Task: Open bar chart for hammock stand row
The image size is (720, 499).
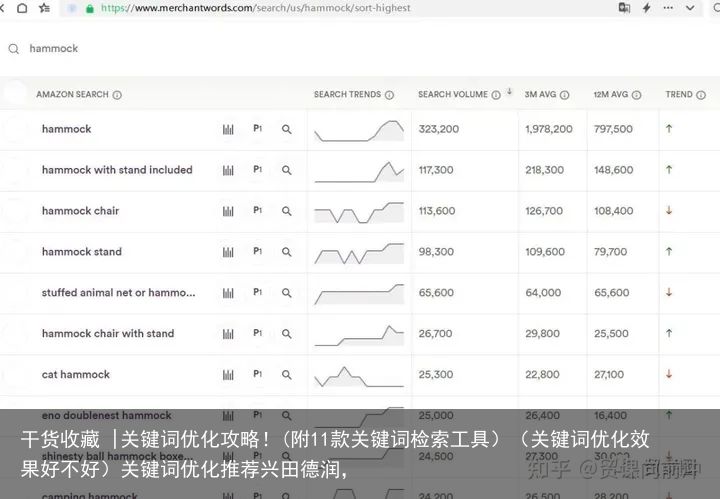Action: tap(228, 252)
